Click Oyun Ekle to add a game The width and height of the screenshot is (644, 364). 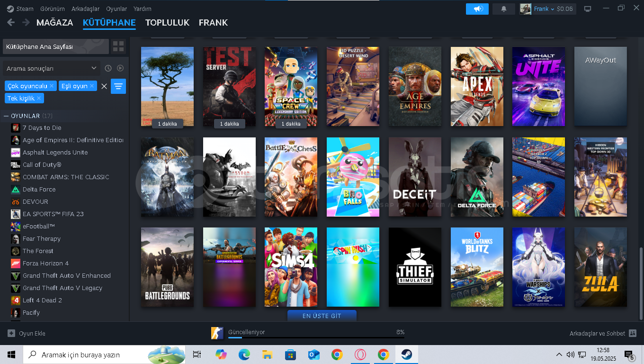(x=27, y=333)
